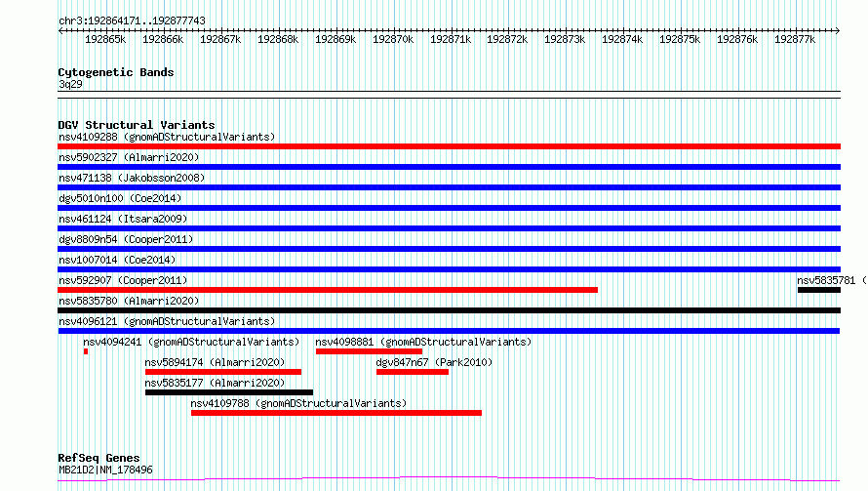Viewport: 868px width, 491px height.
Task: Open nsv592907 (Cooper2011) variant label
Action: click(123, 280)
